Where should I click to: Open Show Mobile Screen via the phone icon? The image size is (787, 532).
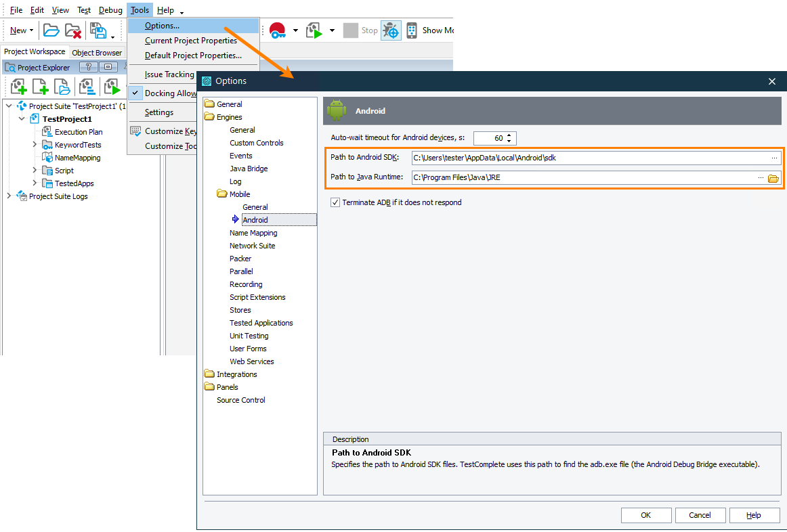pos(412,30)
